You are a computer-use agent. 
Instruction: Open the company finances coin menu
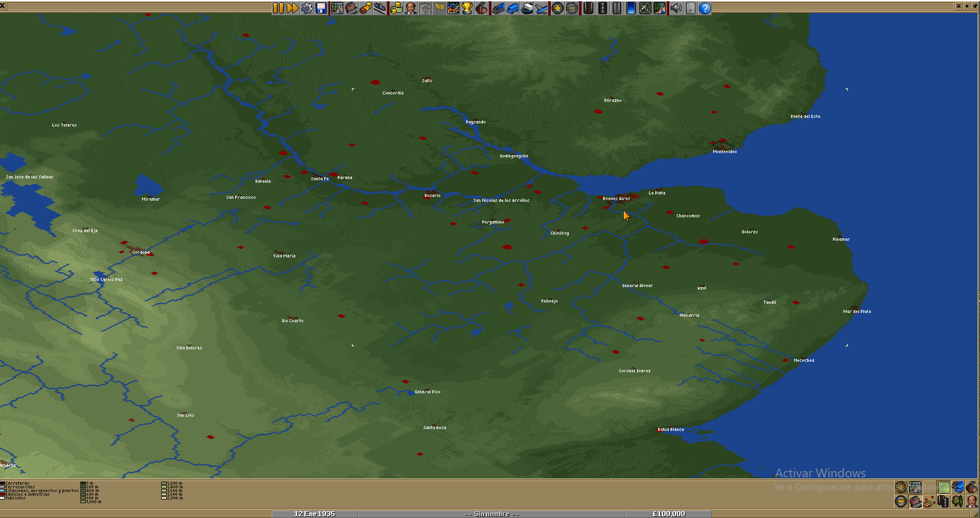pos(396,8)
